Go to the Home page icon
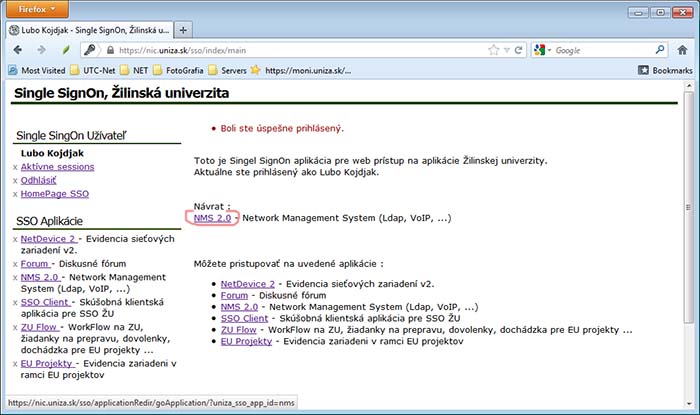The height and width of the screenshot is (415, 700). (682, 50)
